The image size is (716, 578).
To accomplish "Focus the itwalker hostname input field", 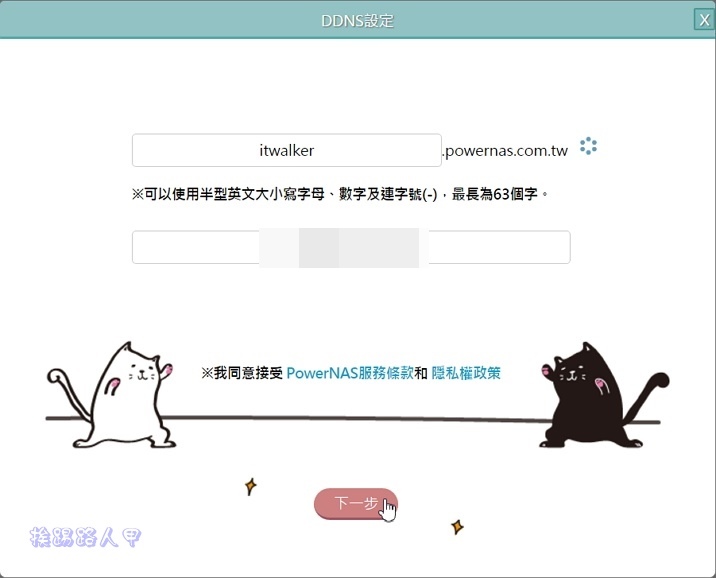I will pyautogui.click(x=287, y=150).
